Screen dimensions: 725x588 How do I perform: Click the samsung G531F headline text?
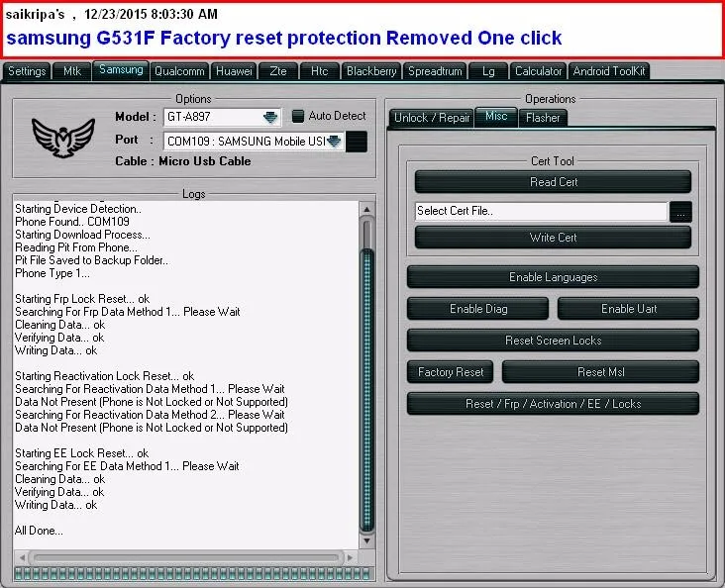click(x=284, y=39)
